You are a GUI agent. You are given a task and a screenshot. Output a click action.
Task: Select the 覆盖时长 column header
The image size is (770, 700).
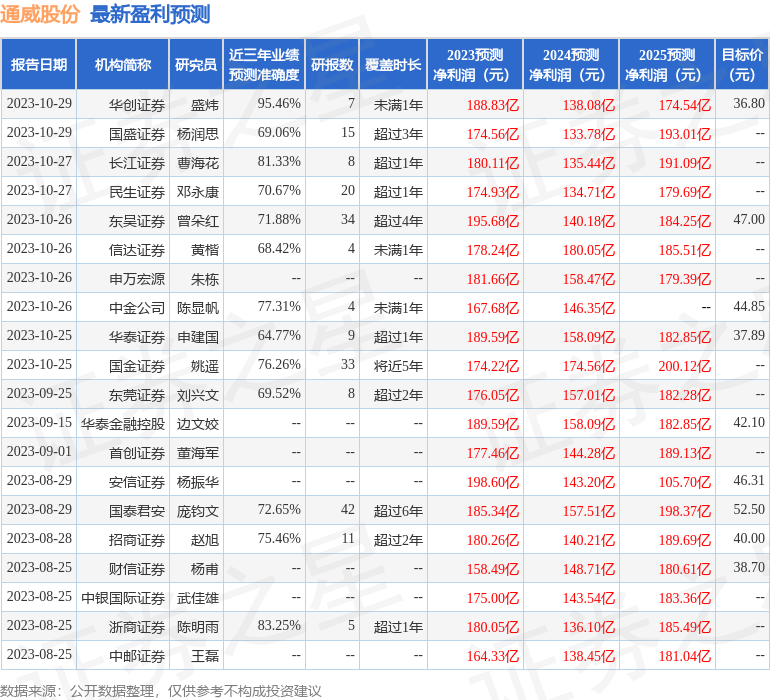pyautogui.click(x=393, y=65)
